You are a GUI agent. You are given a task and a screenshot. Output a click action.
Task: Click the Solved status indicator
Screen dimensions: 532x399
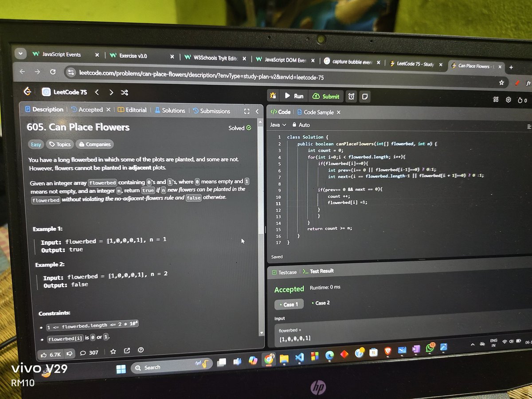point(239,128)
